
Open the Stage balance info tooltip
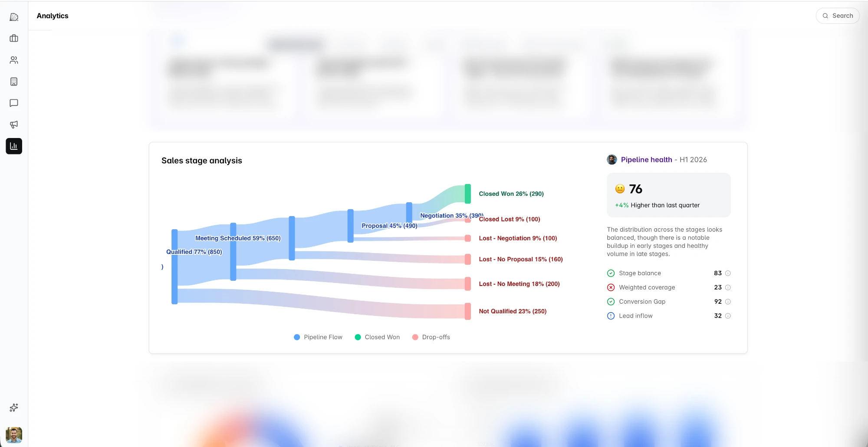click(728, 273)
